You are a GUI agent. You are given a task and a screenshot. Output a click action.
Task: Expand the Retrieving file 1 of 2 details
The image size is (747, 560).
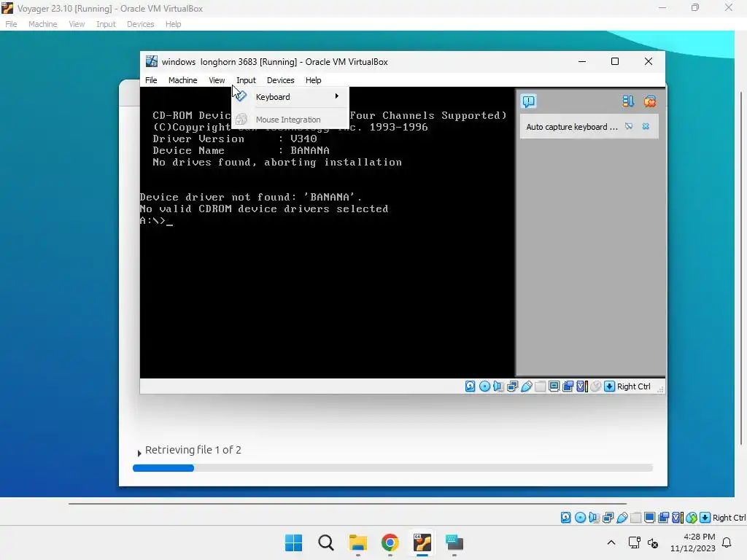coord(139,453)
